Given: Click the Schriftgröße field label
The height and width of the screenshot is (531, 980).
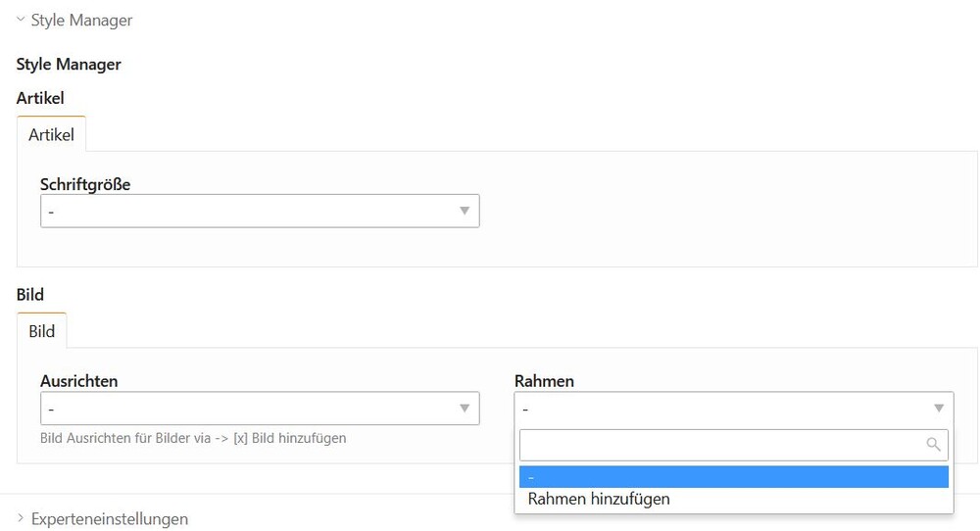Looking at the screenshot, I should pyautogui.click(x=85, y=184).
